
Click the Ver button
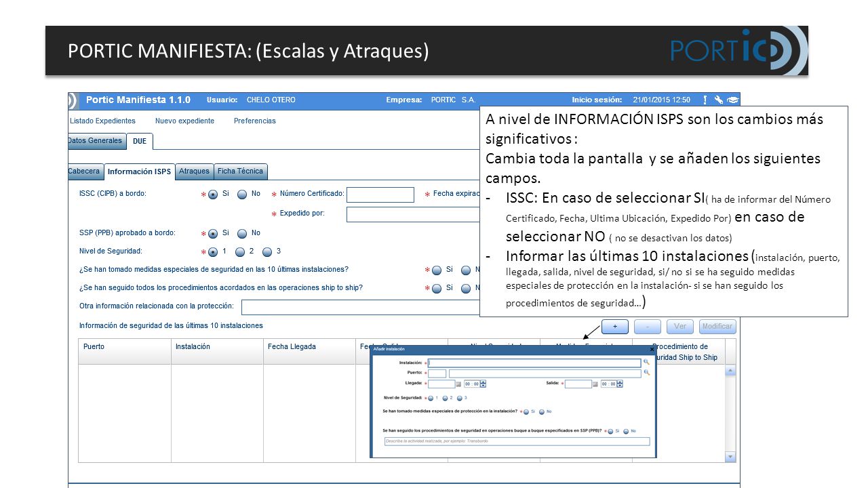680,327
